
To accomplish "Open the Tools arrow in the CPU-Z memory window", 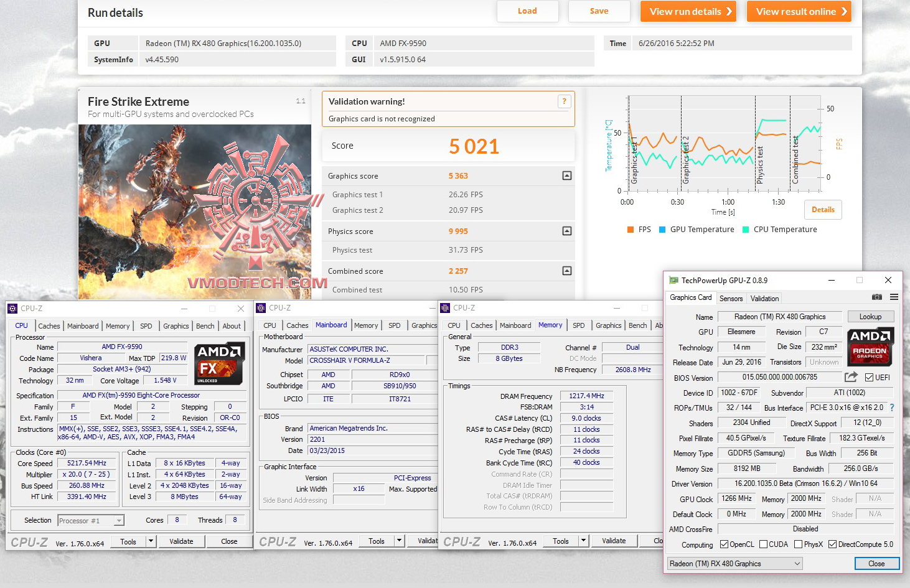I will (584, 541).
